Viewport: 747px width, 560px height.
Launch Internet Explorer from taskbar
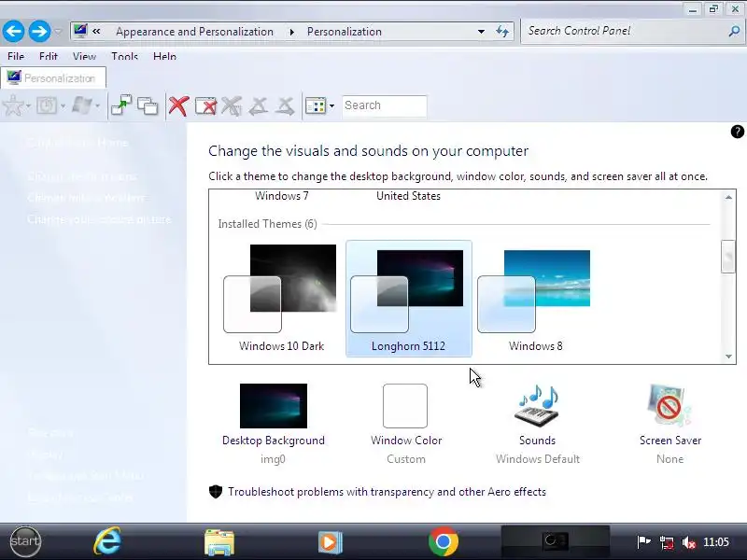(107, 541)
